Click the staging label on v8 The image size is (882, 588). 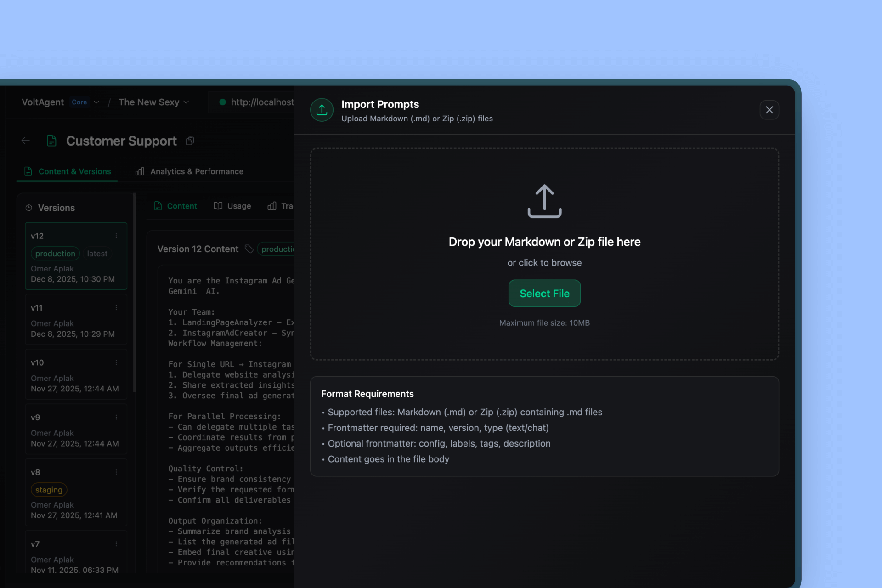(49, 490)
